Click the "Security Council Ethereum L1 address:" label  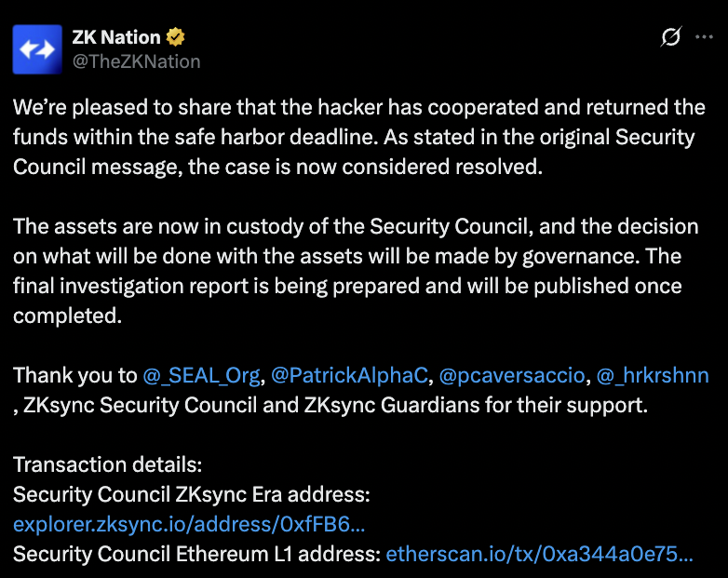pos(196,555)
